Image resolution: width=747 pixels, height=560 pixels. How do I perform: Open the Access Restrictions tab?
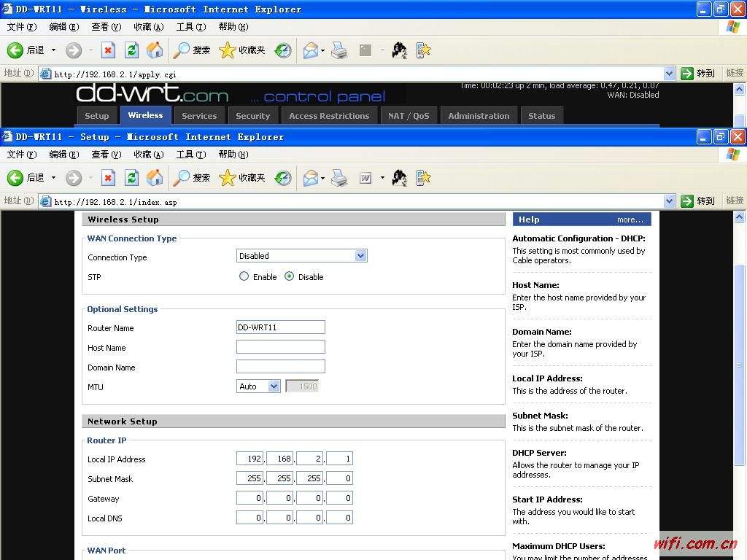coord(329,116)
